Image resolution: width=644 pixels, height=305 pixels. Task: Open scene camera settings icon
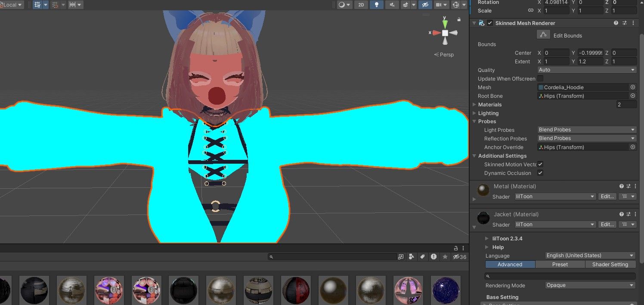pos(439,5)
